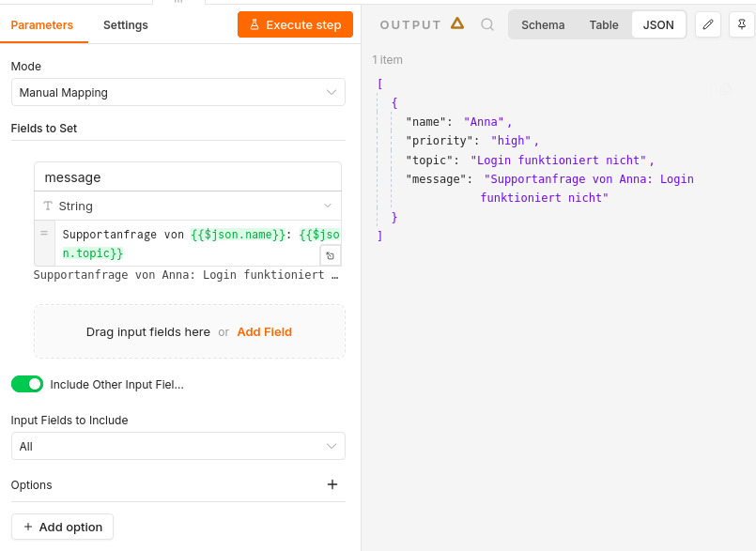Click the "priority" key in JSON output
756x551 pixels.
coord(440,141)
